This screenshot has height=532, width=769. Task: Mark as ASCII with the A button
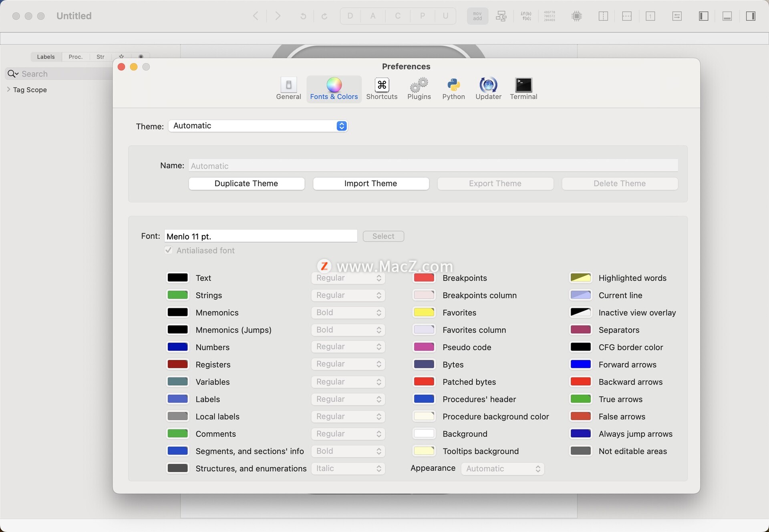coord(373,16)
